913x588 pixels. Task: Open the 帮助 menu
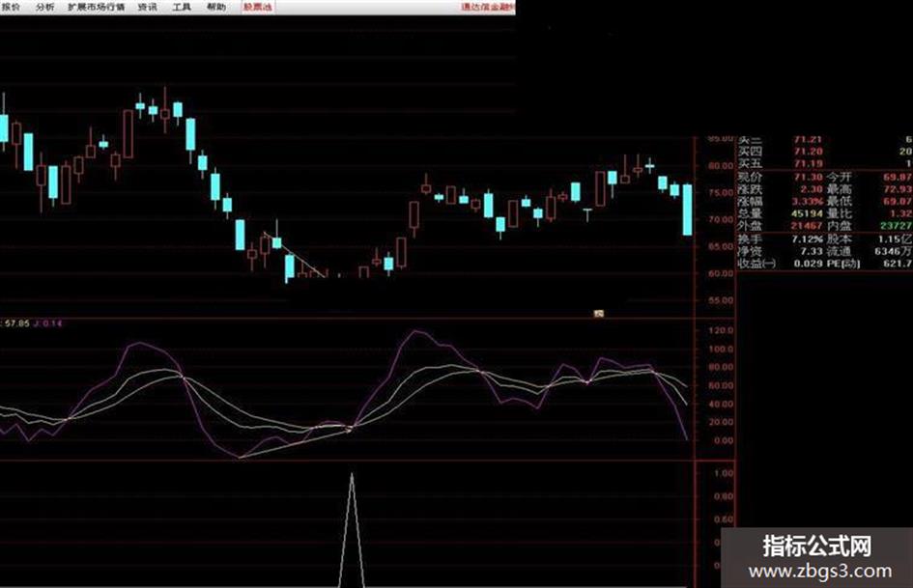(x=216, y=7)
